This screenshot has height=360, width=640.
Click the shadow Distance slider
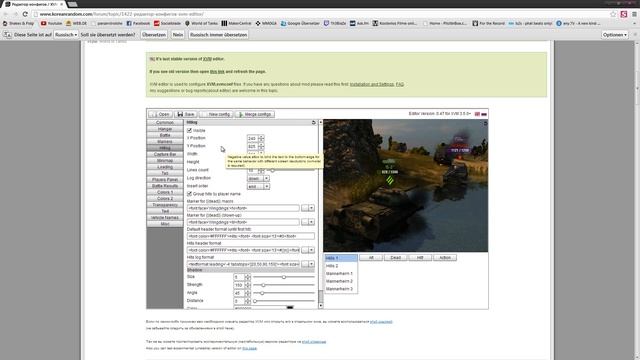pyautogui.click(x=284, y=301)
